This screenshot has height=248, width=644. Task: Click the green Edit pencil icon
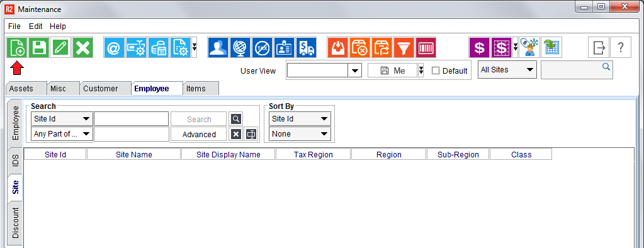click(x=61, y=48)
